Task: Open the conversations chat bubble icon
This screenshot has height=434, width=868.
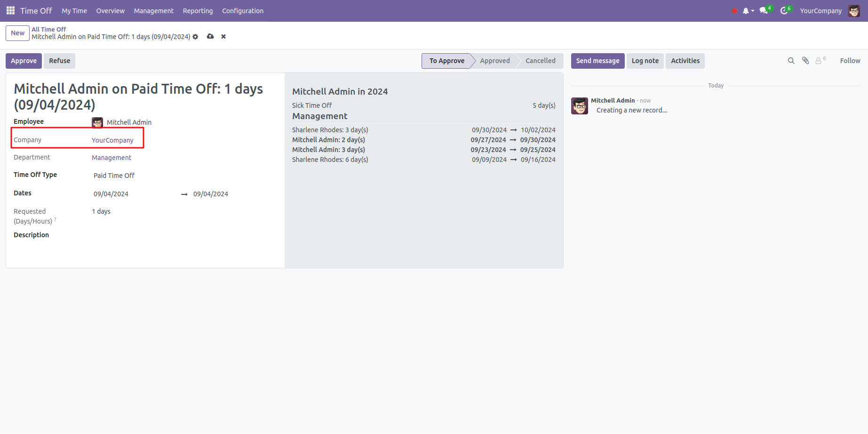Action: (764, 11)
